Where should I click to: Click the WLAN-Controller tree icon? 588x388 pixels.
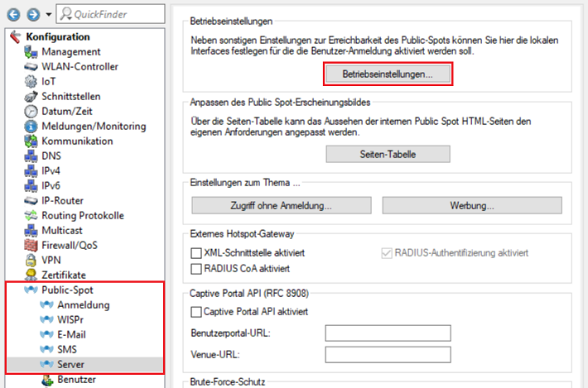coord(31,67)
